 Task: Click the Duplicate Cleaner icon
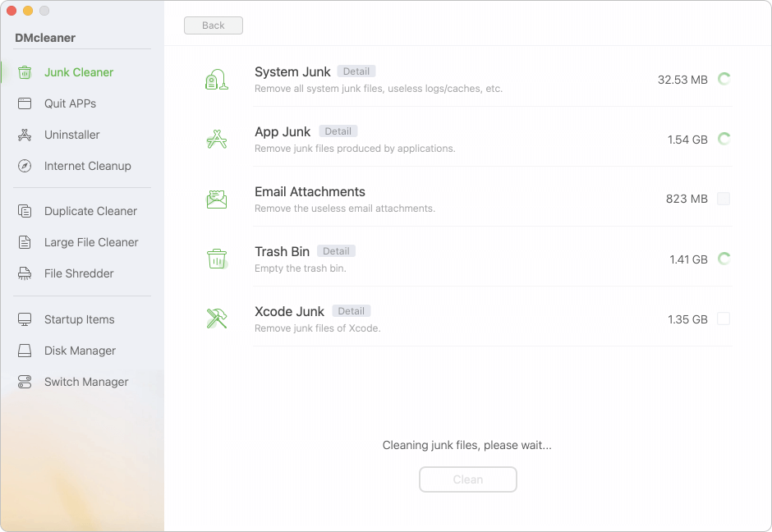point(25,211)
